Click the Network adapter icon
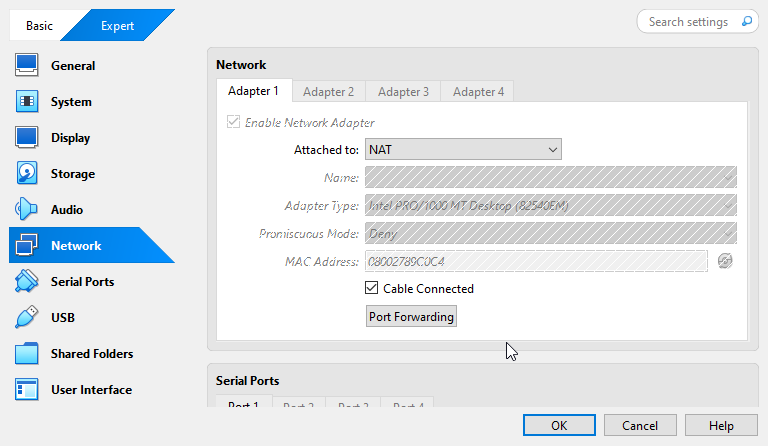 click(x=26, y=245)
